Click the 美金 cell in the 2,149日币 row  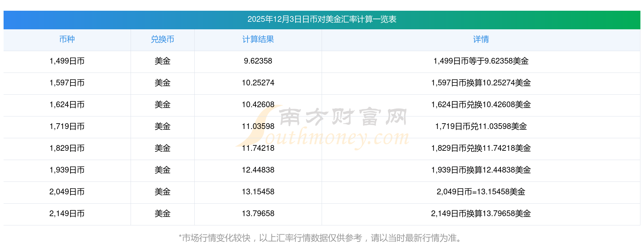(x=162, y=214)
